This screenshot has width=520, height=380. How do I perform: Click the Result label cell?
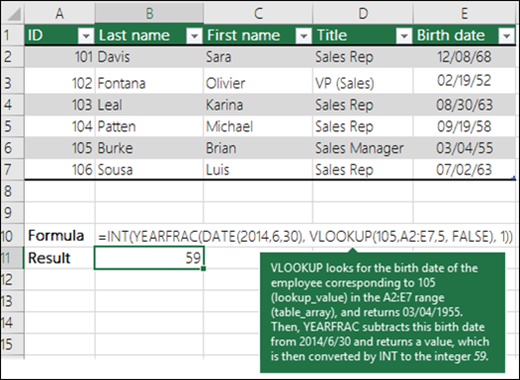(60, 258)
